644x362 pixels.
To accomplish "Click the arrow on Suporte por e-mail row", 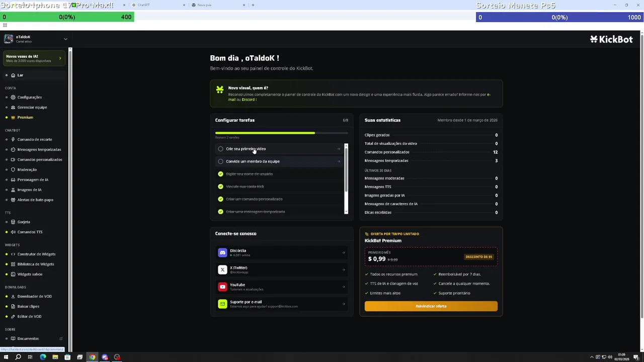I will (344, 304).
